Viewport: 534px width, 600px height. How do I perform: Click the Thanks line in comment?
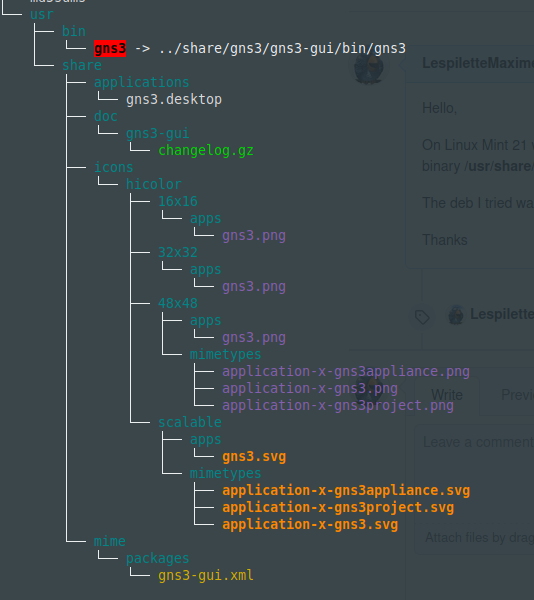coord(444,240)
